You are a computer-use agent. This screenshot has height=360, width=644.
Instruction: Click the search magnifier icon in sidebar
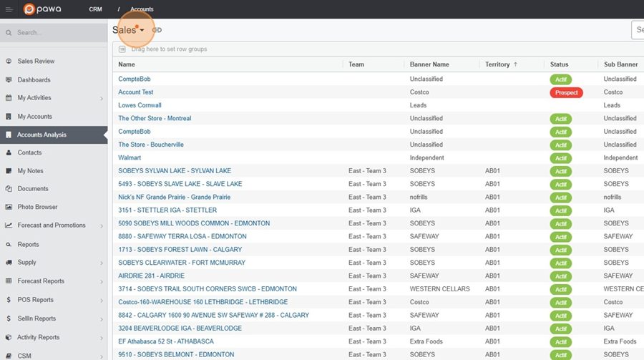(x=9, y=33)
